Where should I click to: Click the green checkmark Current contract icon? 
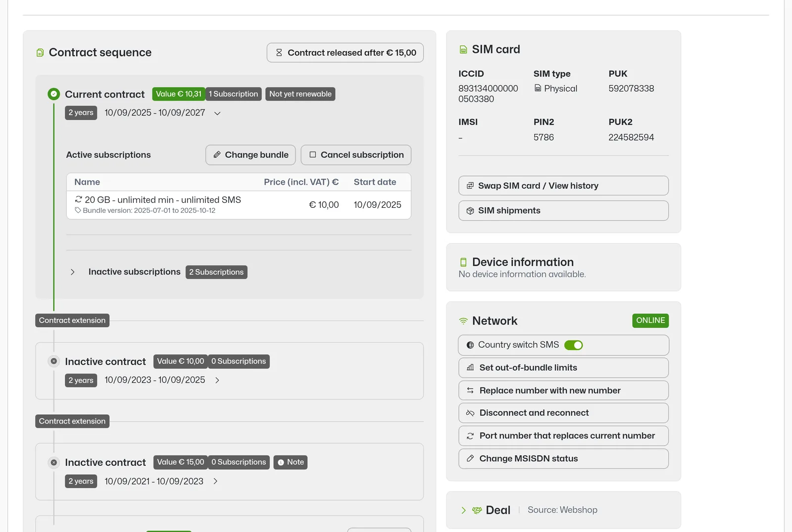coord(54,94)
